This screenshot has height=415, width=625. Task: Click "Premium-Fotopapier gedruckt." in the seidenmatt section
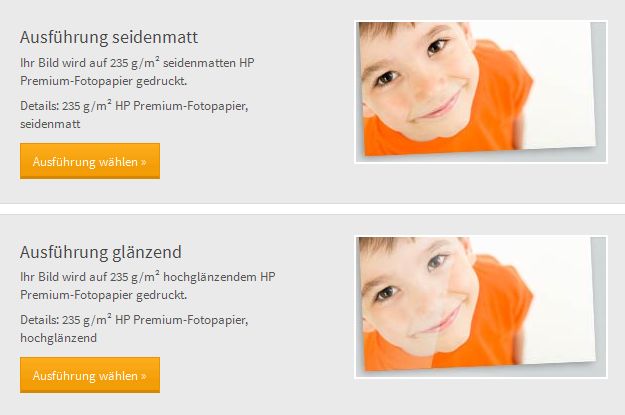click(104, 81)
